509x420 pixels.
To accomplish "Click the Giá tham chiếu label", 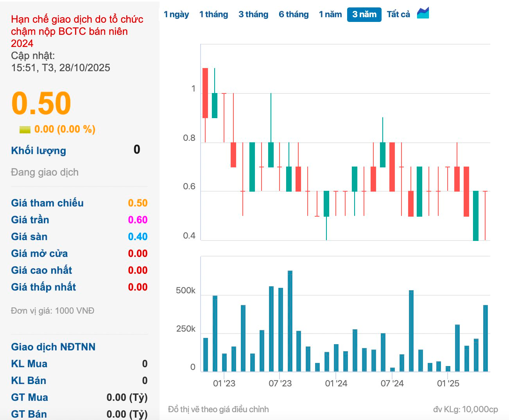I will click(x=47, y=203).
